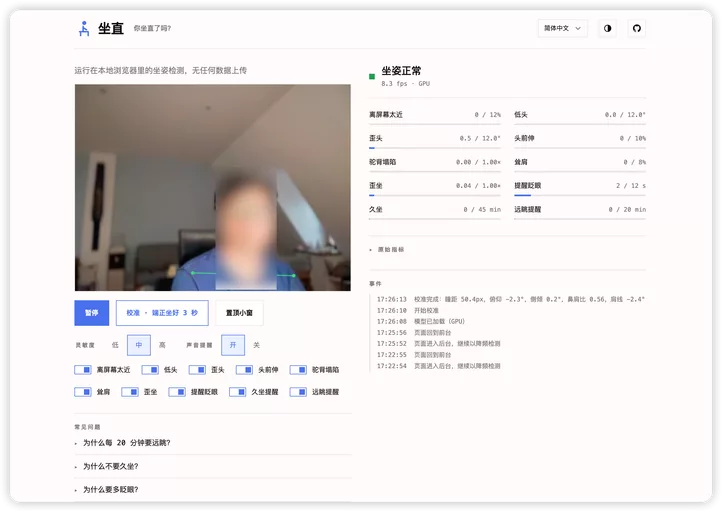The height and width of the screenshot is (512, 722).
Task: Toggle the 低头 detection switch
Action: tap(150, 370)
